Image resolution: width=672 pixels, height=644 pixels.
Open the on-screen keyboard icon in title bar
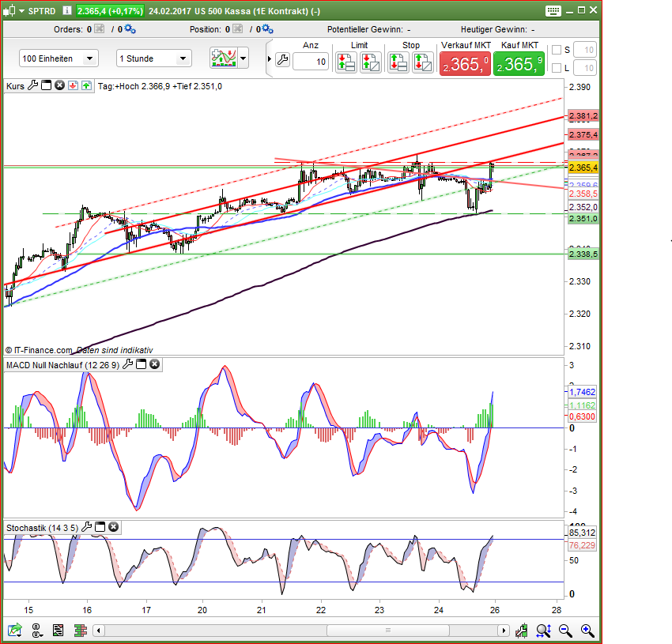553,11
